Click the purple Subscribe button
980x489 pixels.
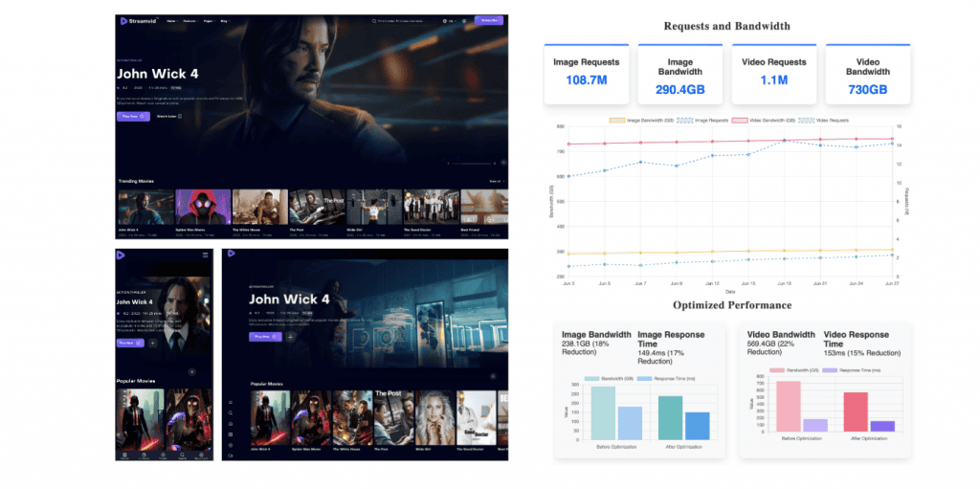click(x=489, y=21)
